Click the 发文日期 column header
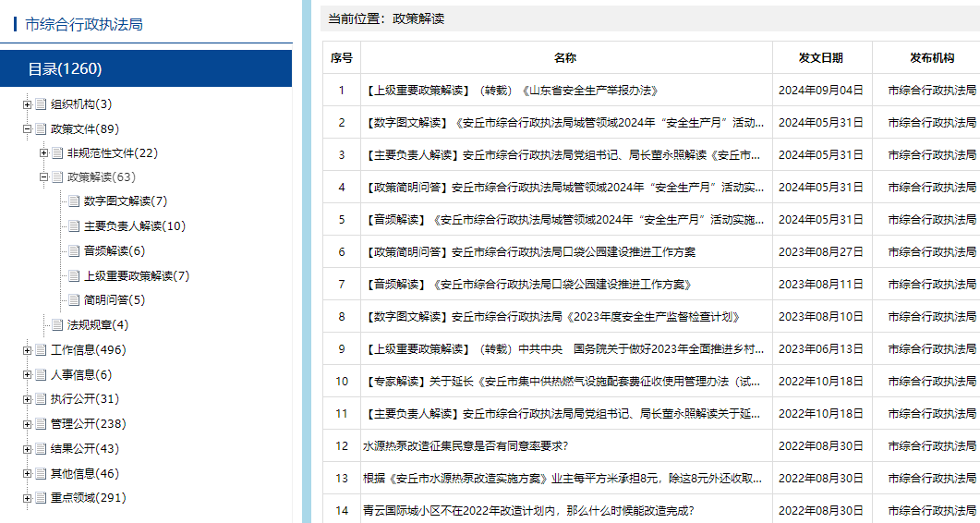980x523 pixels. (x=821, y=58)
